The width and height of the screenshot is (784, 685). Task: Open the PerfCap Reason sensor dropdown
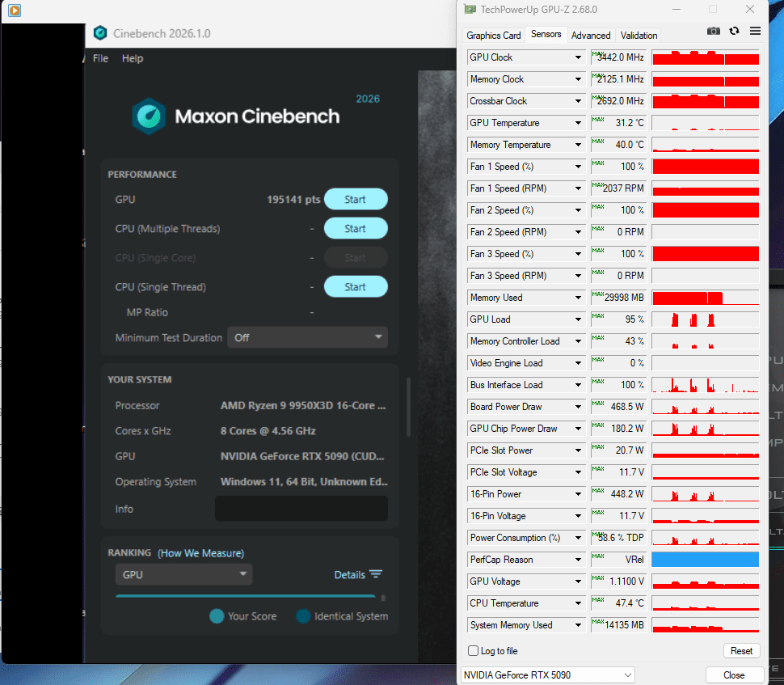tap(578, 560)
